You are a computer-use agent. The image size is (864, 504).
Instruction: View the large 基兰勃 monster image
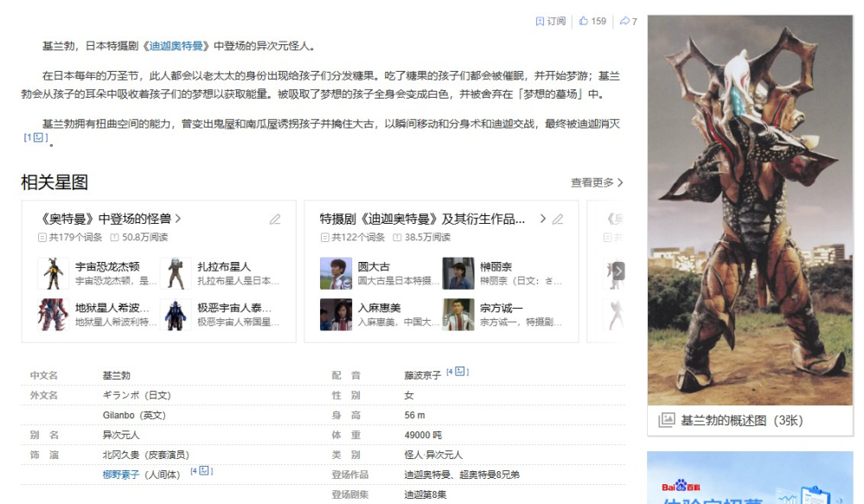(x=750, y=210)
